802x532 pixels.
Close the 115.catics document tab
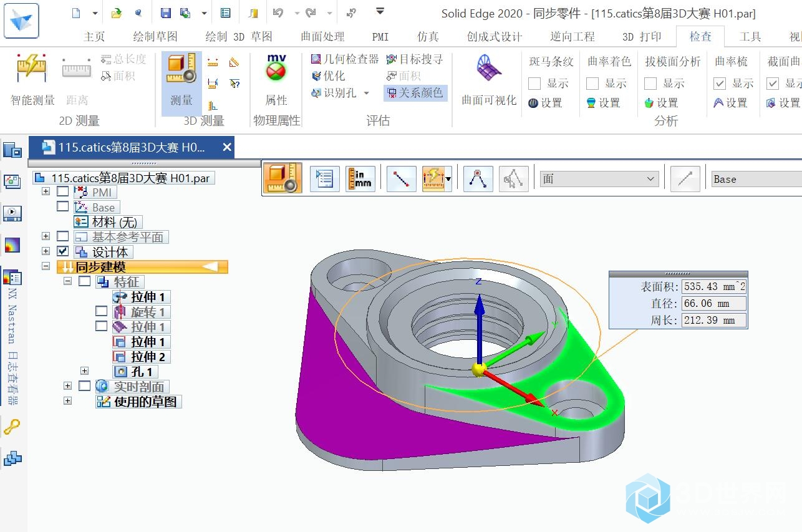[x=227, y=147]
